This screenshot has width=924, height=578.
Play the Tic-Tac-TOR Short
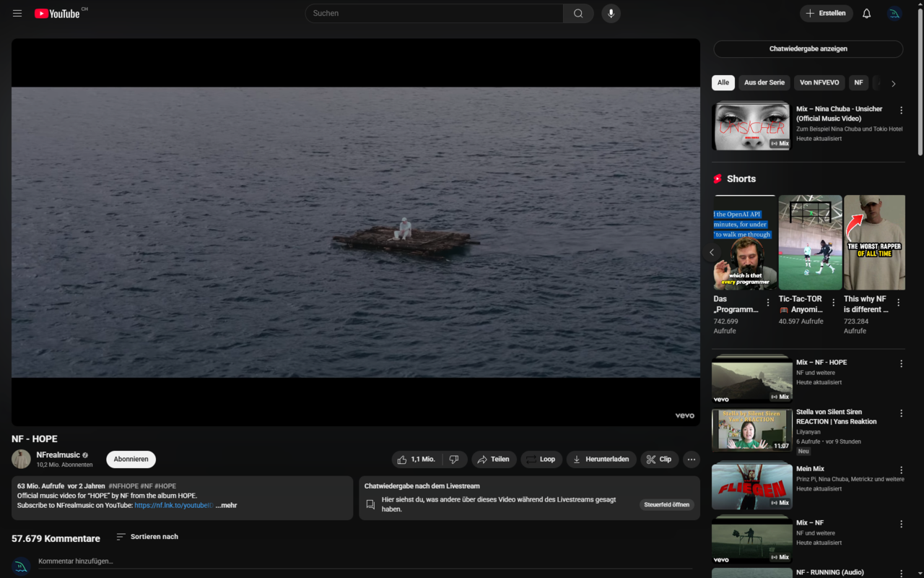(x=810, y=242)
